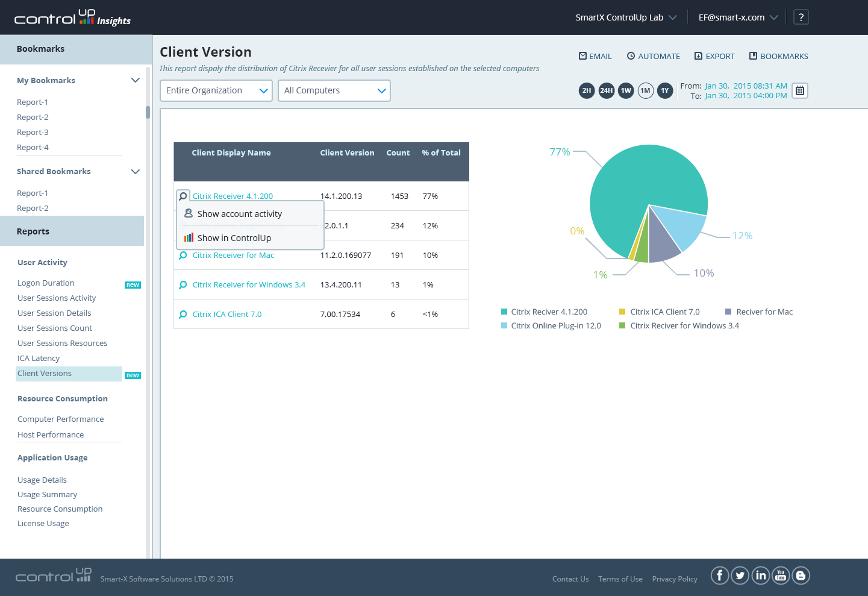Click the teal Citrix Reciver 4.1.200 legend swatch
Viewport: 868px width, 596px height.
point(504,312)
